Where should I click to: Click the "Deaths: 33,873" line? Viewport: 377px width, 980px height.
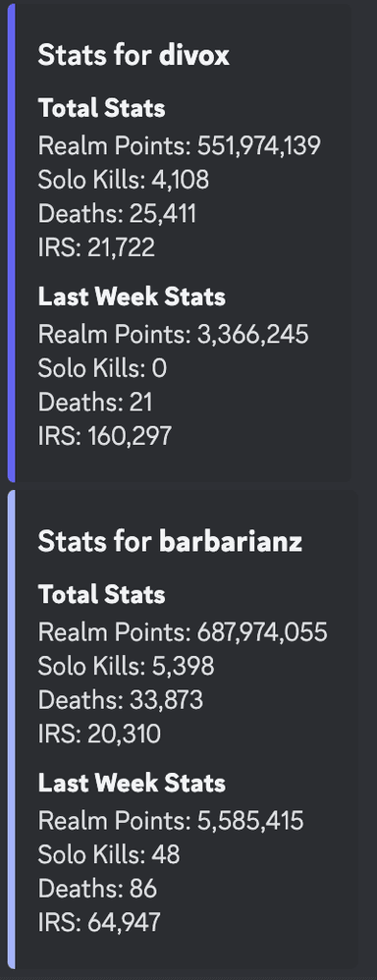[x=121, y=699]
